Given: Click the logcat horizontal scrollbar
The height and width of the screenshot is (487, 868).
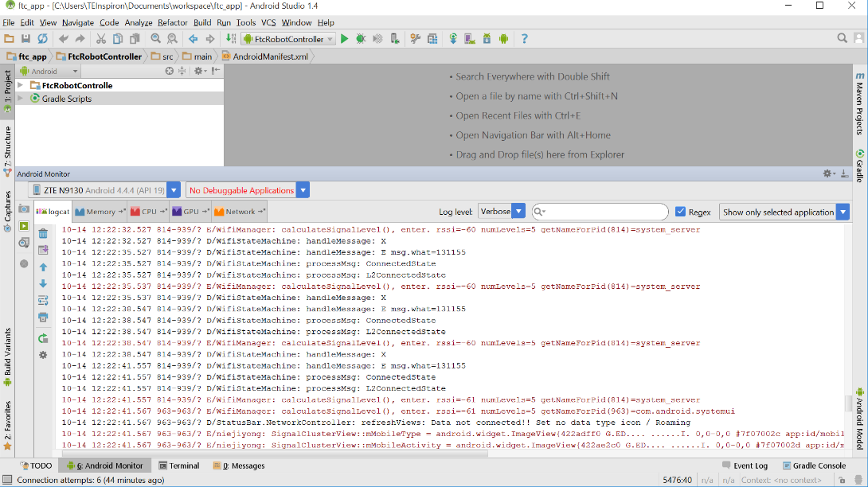Looking at the screenshot, I should coord(275,454).
